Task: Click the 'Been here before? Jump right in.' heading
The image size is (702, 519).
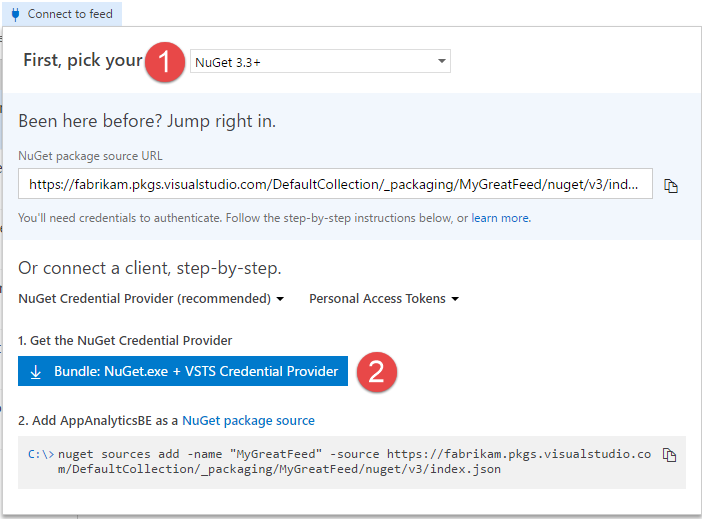Action: [x=147, y=121]
